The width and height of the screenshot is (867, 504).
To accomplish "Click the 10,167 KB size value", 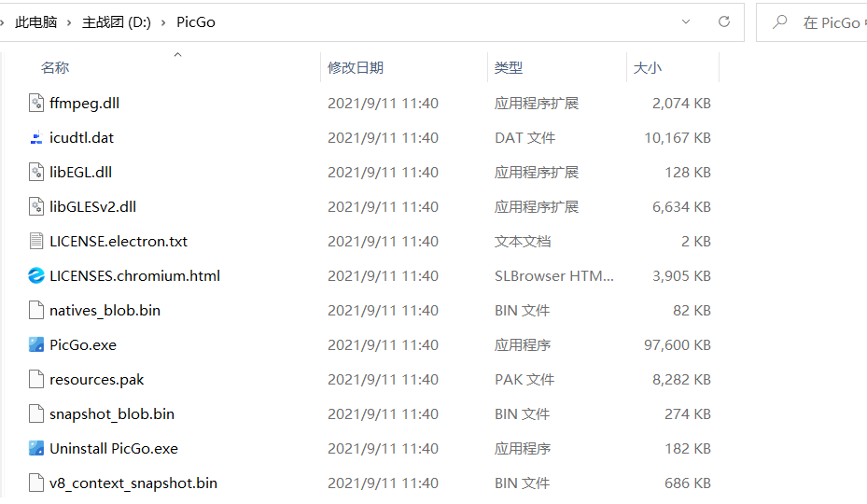I will pos(678,138).
